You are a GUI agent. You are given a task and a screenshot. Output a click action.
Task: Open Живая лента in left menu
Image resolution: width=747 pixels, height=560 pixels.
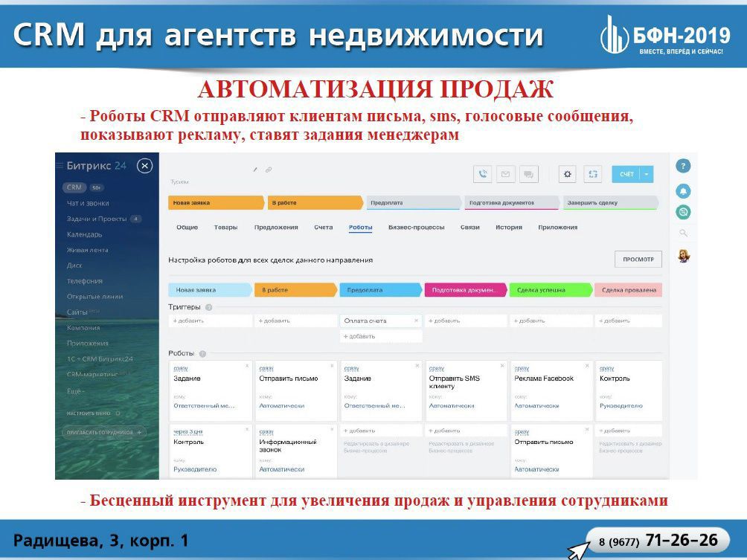[x=87, y=250]
